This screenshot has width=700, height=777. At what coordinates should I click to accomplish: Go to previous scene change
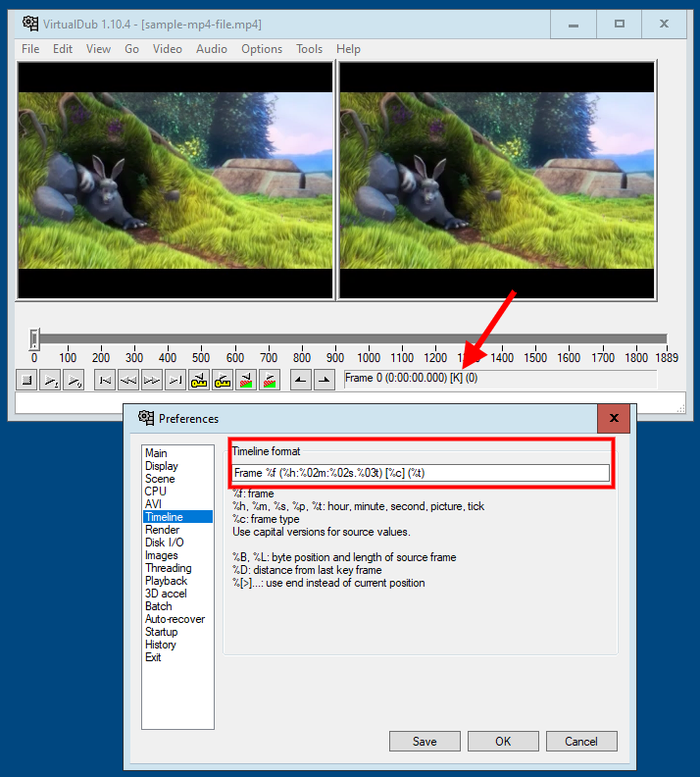(x=246, y=380)
